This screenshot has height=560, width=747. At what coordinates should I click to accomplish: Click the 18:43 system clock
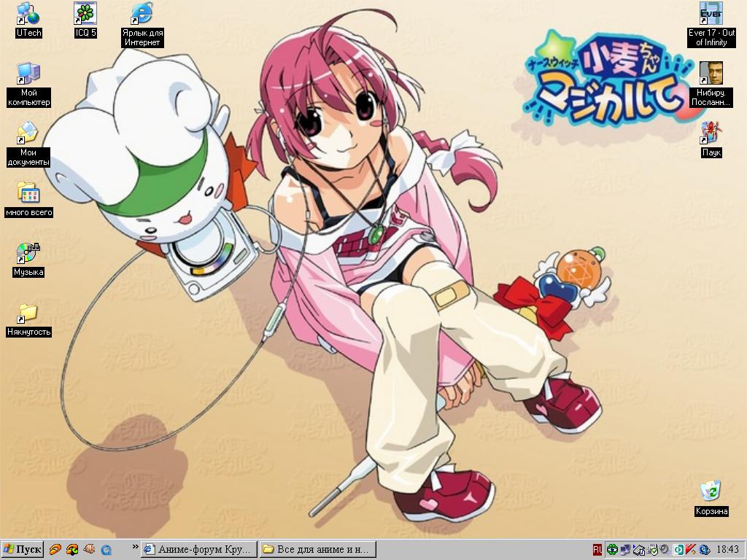point(727,550)
